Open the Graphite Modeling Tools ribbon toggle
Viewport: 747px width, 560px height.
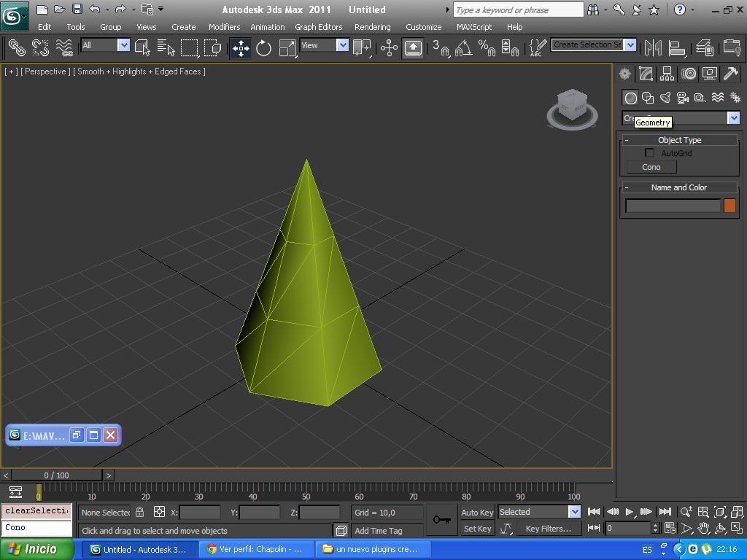coord(732,47)
